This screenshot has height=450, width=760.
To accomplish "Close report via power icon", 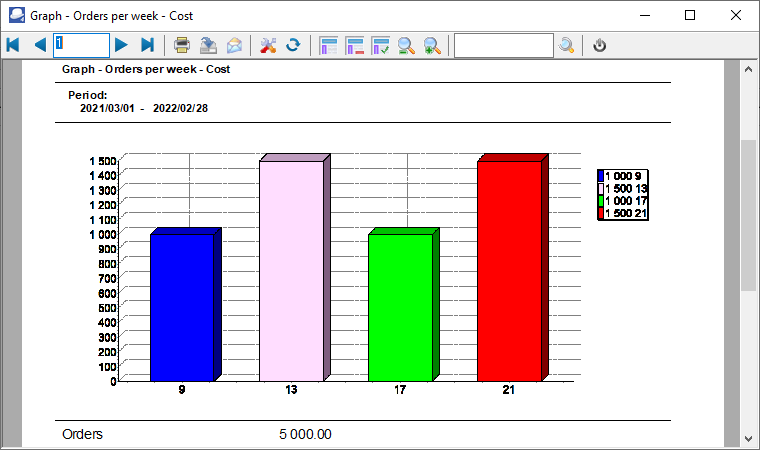I will point(600,45).
